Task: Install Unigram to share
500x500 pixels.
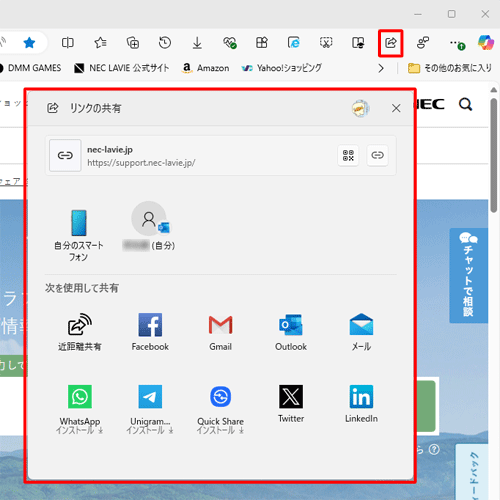Action: click(x=150, y=409)
